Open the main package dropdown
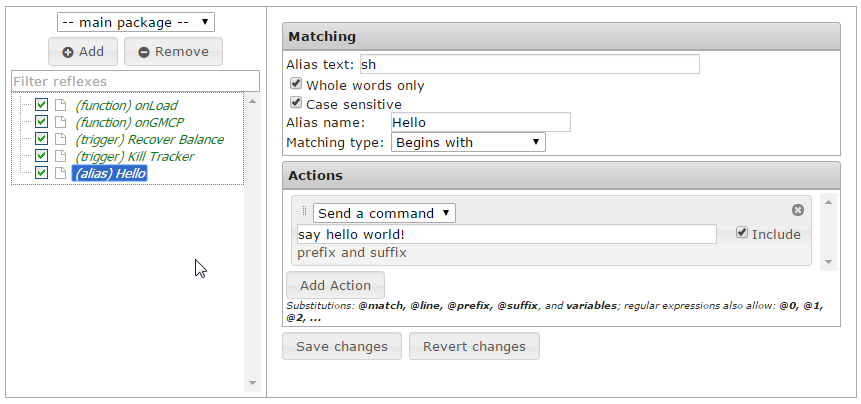Image resolution: width=861 pixels, height=404 pixels. click(x=134, y=21)
